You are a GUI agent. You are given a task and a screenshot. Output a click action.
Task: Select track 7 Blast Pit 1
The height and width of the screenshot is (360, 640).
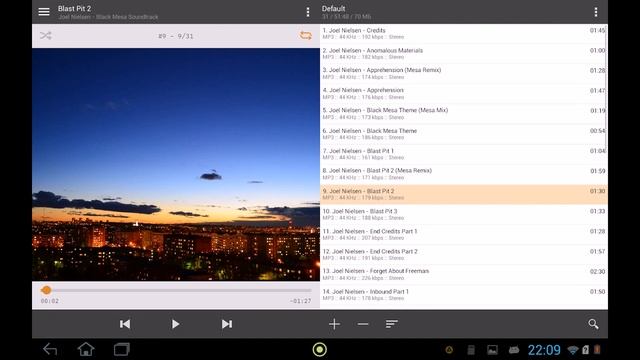[x=464, y=154]
